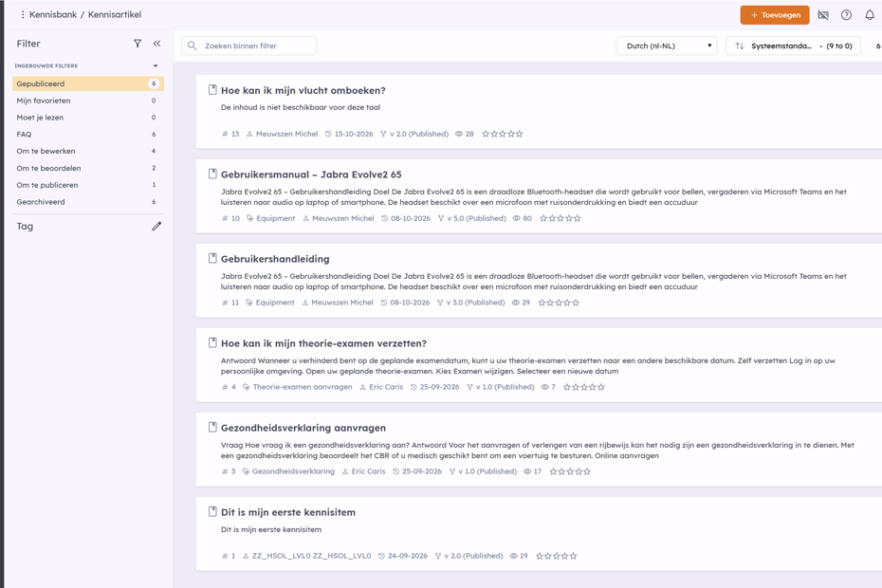Click the magnifier icon in search box
This screenshot has height=588, width=882.
coord(193,46)
